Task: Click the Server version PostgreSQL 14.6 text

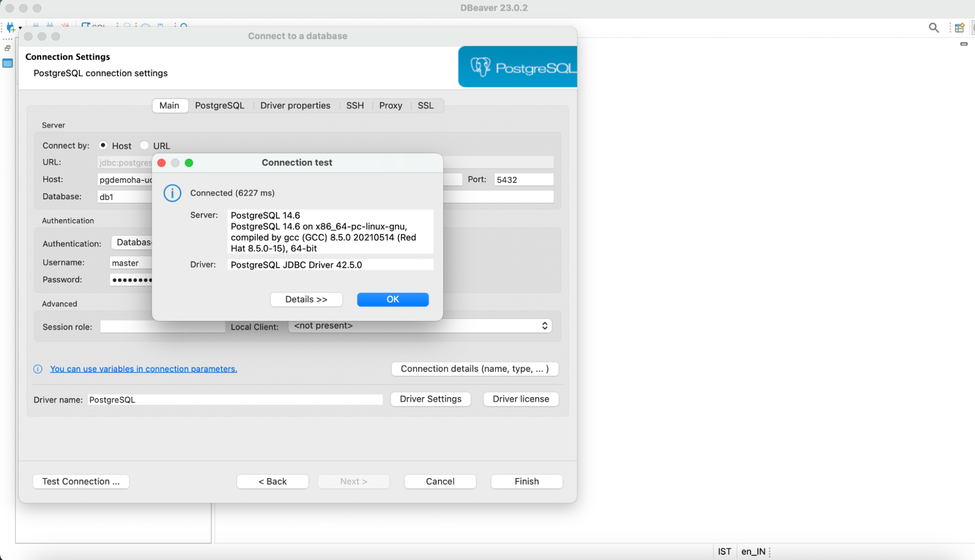Action: 265,215
